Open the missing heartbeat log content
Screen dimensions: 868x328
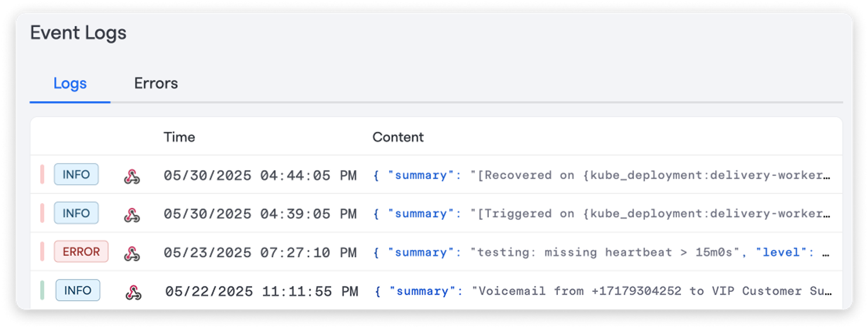602,252
